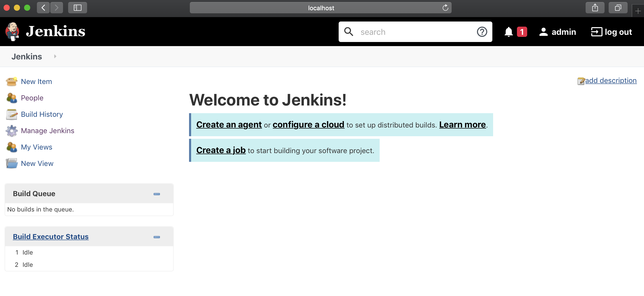Click the Manage Jenkins gear icon
Image resolution: width=644 pixels, height=296 pixels.
[x=12, y=131]
